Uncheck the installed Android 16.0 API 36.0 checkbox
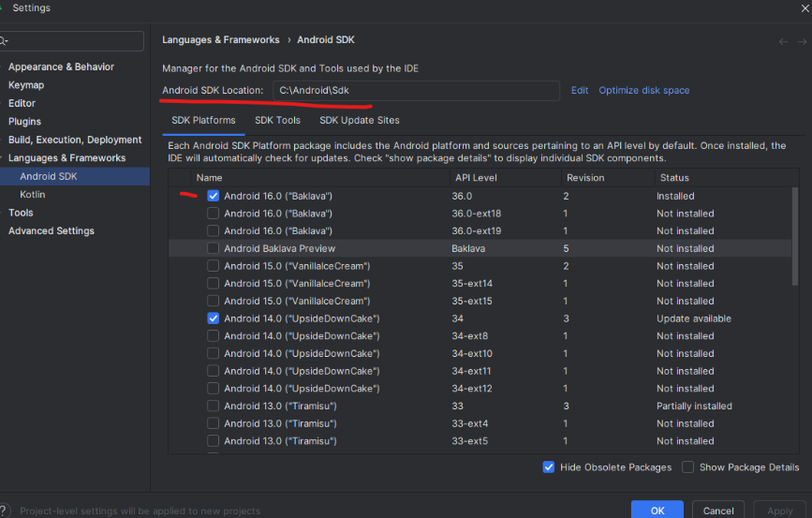Screen dimensions: 812x518 [214, 196]
